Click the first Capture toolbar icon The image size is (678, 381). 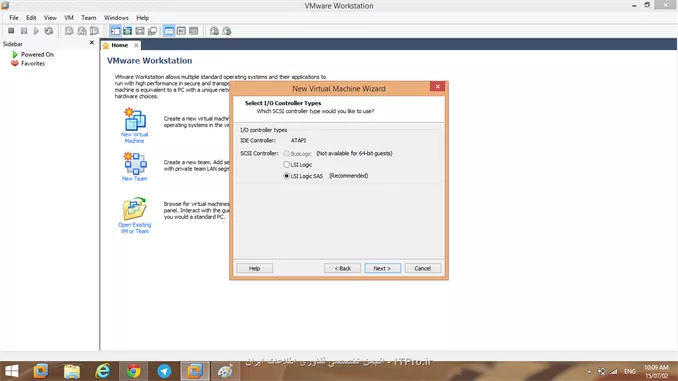point(214,31)
